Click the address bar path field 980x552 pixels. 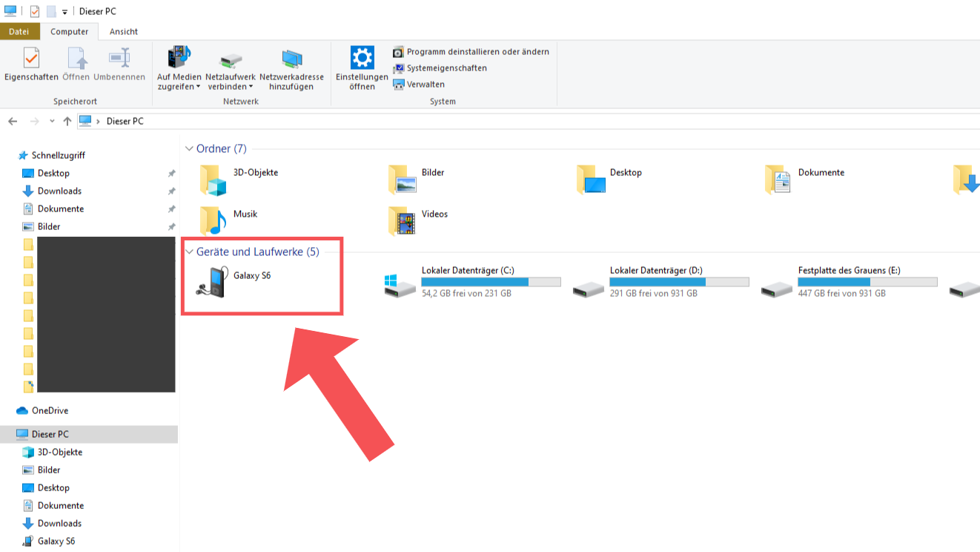pyautogui.click(x=528, y=121)
